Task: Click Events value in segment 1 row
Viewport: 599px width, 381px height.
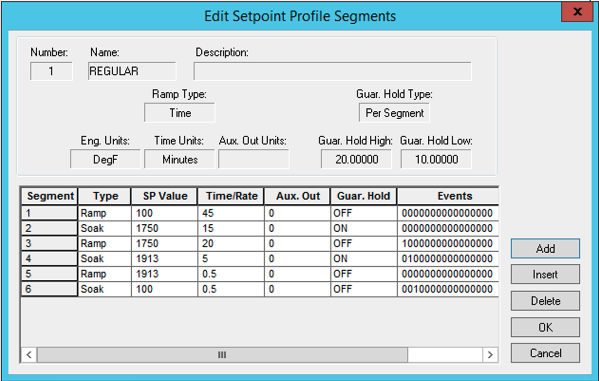Action: pyautogui.click(x=448, y=213)
